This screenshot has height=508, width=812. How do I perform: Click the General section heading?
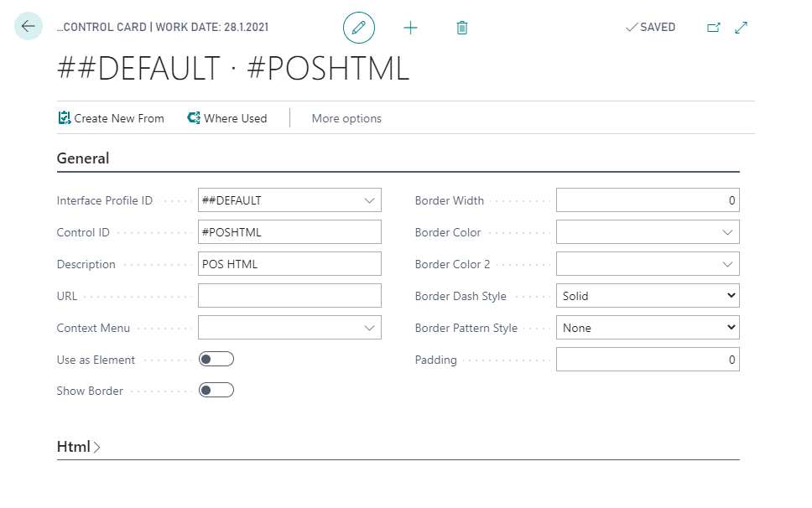[83, 158]
